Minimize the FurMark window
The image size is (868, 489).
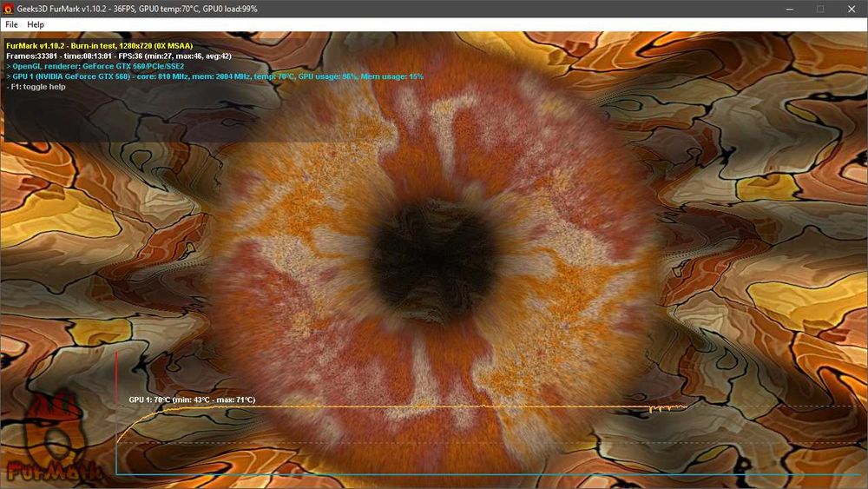(790, 9)
